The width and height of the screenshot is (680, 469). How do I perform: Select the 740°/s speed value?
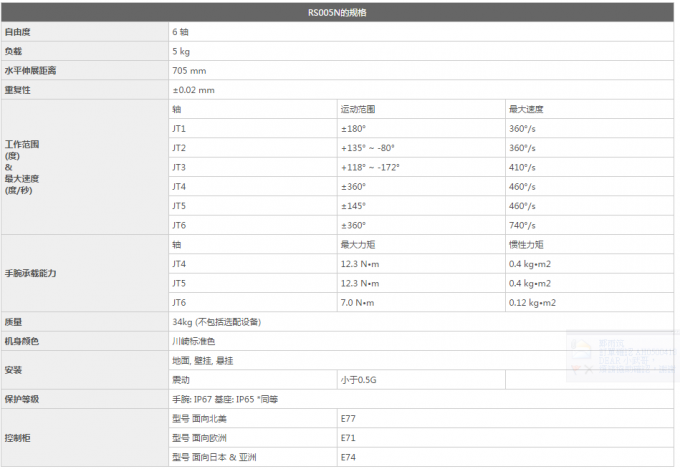[523, 225]
